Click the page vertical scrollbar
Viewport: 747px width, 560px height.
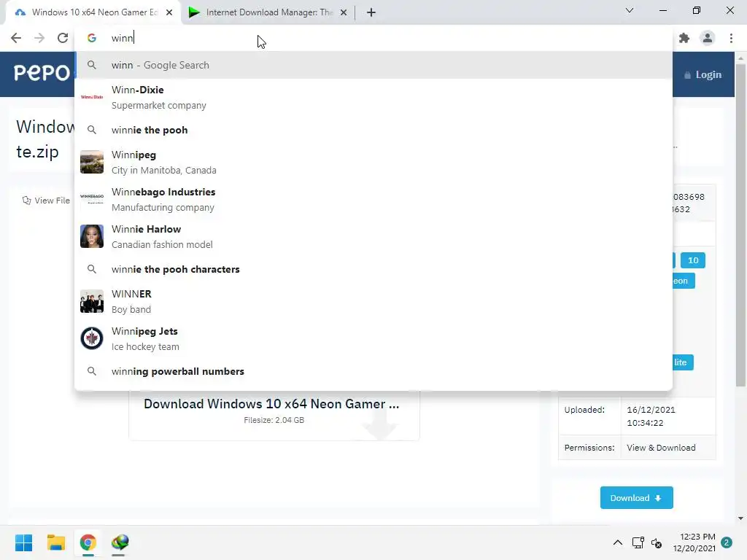coord(740,224)
